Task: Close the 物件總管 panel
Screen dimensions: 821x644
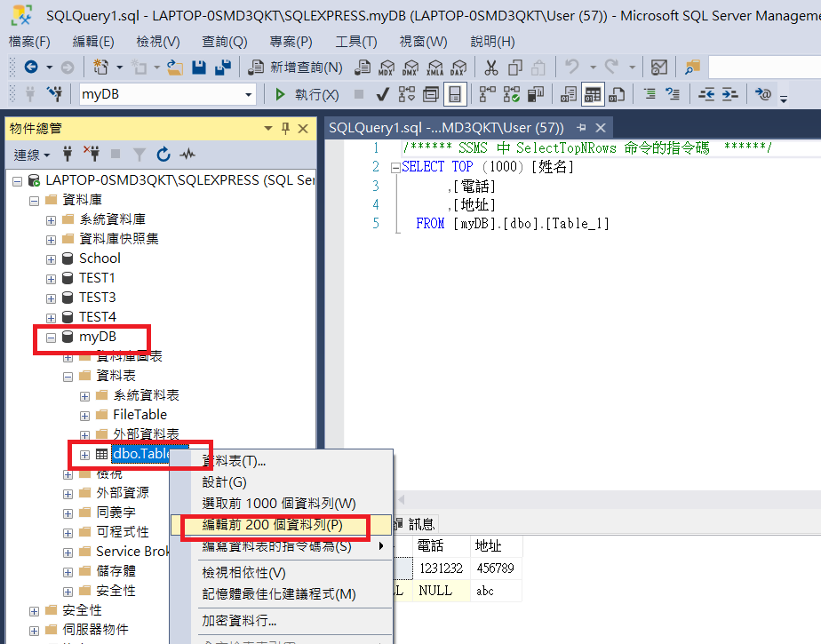Action: pos(303,128)
